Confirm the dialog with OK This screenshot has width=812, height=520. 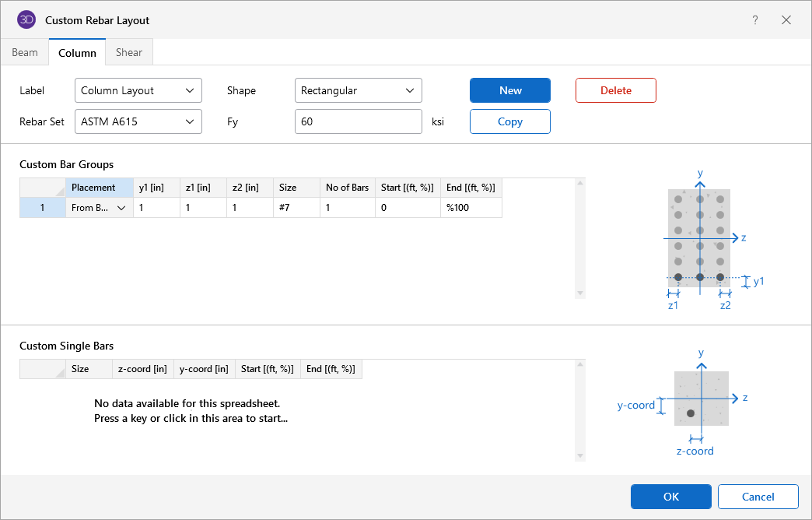point(670,497)
